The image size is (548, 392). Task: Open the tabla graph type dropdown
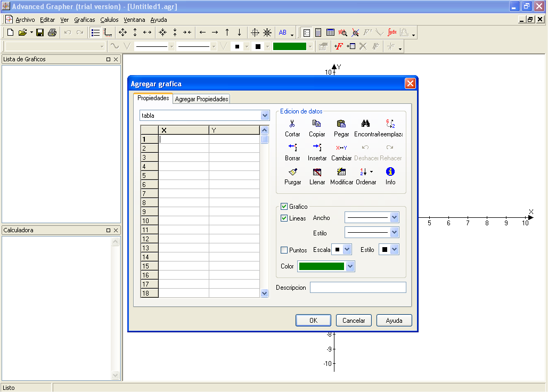pos(265,115)
